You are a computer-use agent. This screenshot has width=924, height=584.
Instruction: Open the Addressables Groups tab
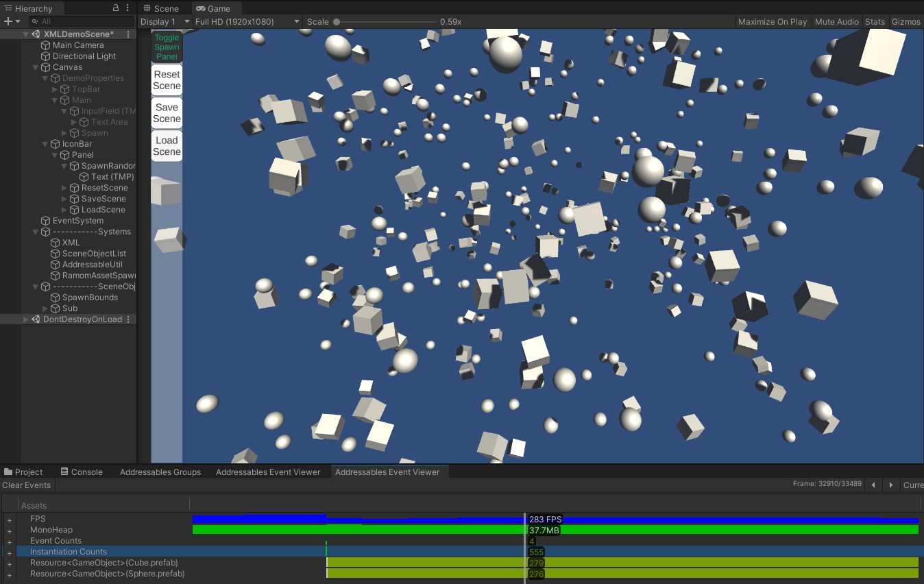(x=160, y=472)
